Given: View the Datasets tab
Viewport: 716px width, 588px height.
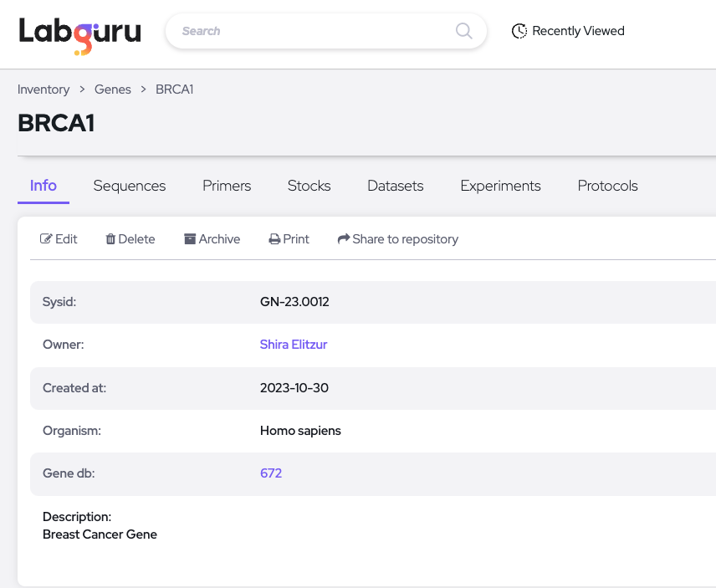Looking at the screenshot, I should [395, 186].
